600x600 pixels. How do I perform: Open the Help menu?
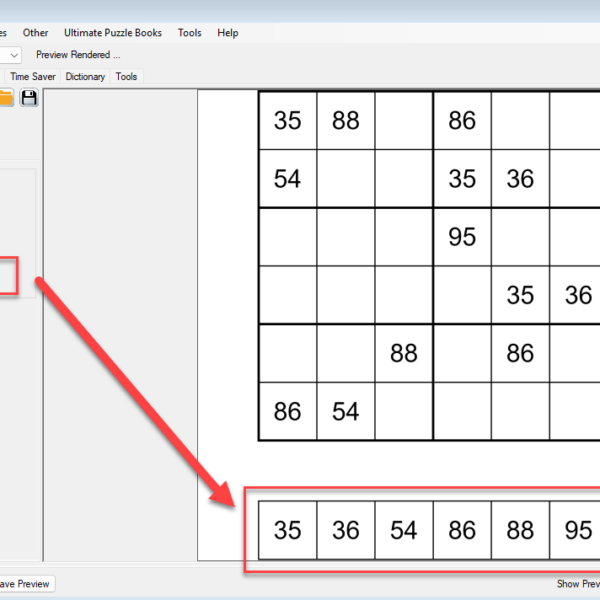227,33
